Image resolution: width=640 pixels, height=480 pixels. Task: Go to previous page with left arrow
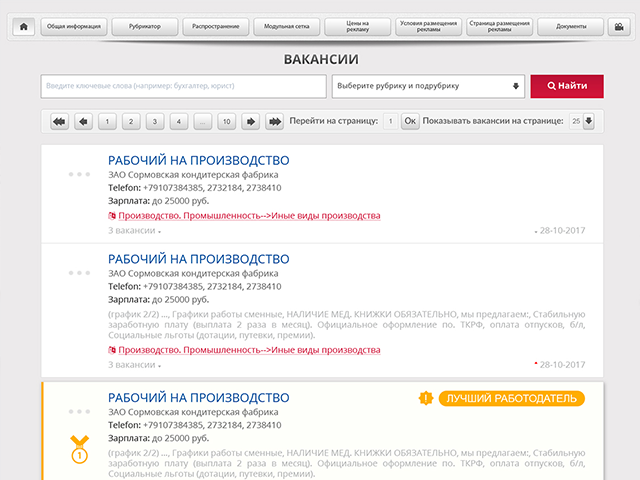click(x=83, y=122)
